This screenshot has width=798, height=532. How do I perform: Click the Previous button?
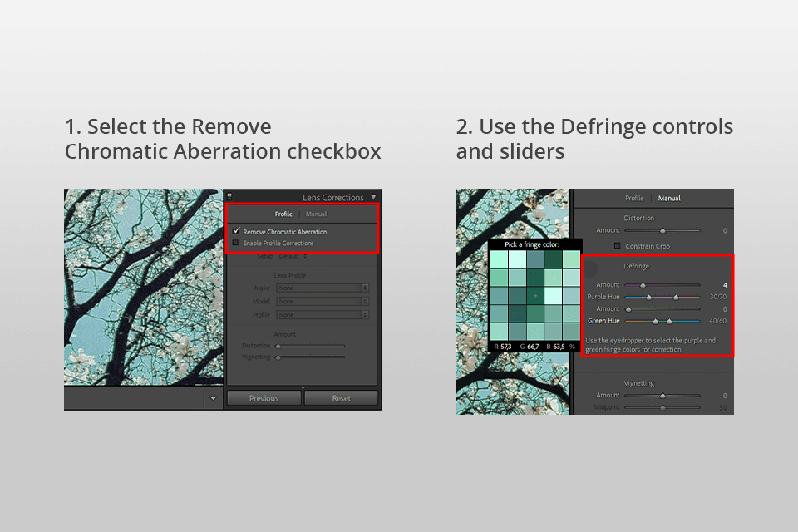click(264, 398)
